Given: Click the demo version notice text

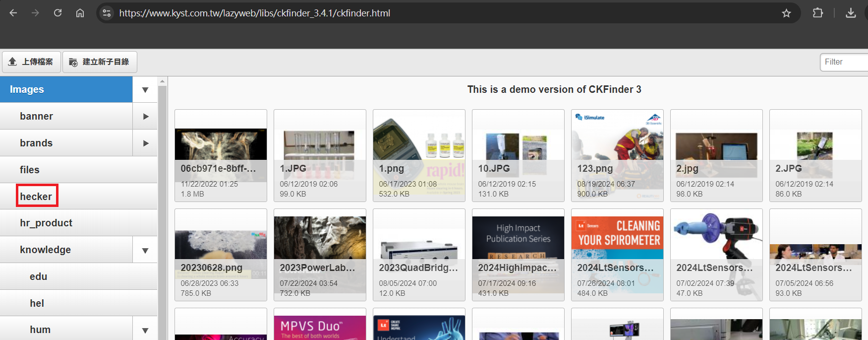Looking at the screenshot, I should click(x=554, y=89).
